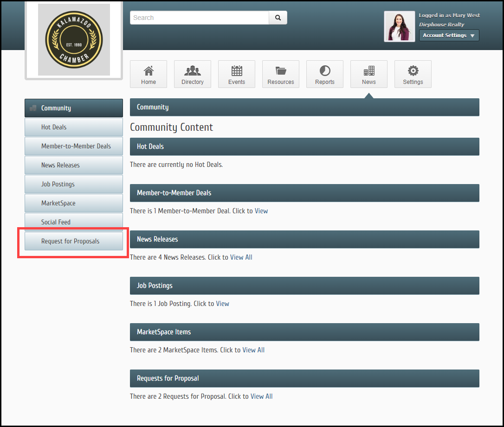
Task: Click Mary West's profile photo
Action: pyautogui.click(x=399, y=26)
